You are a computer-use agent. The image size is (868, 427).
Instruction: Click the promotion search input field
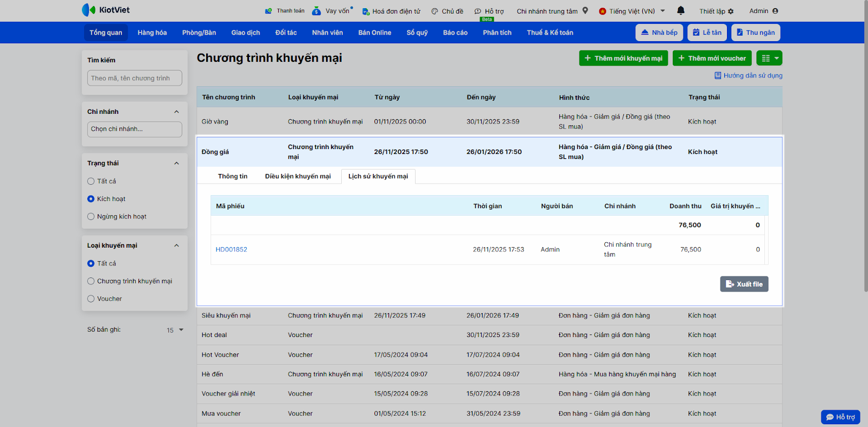coord(135,78)
